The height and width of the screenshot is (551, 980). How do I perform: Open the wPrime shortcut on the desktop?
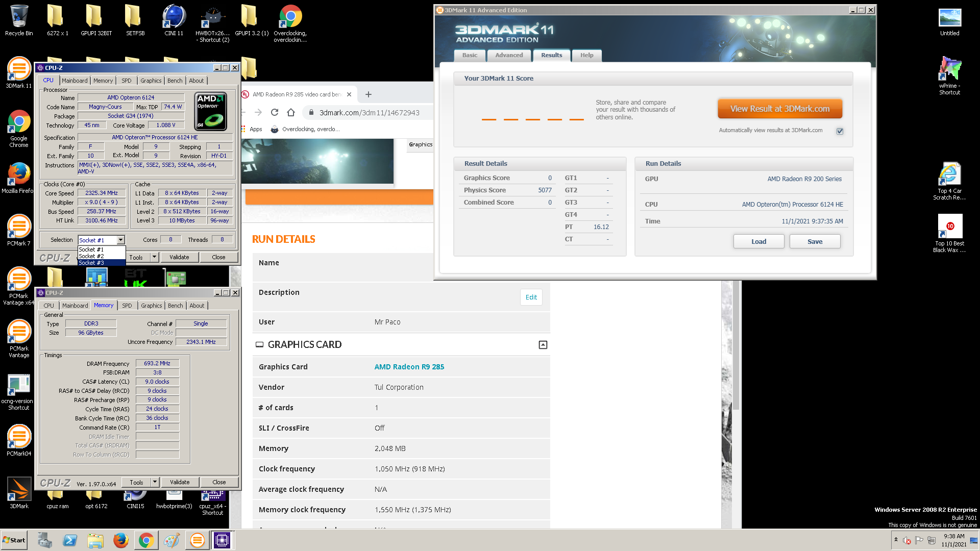point(949,76)
